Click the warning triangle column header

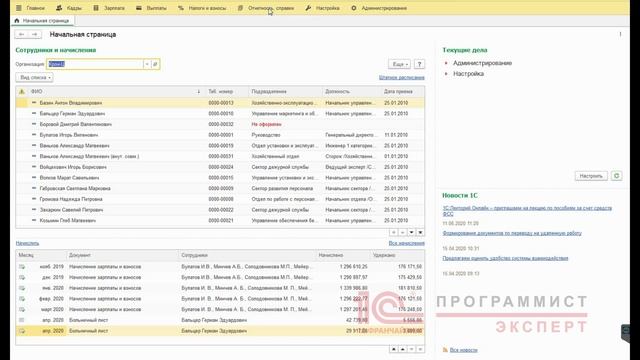(22, 91)
